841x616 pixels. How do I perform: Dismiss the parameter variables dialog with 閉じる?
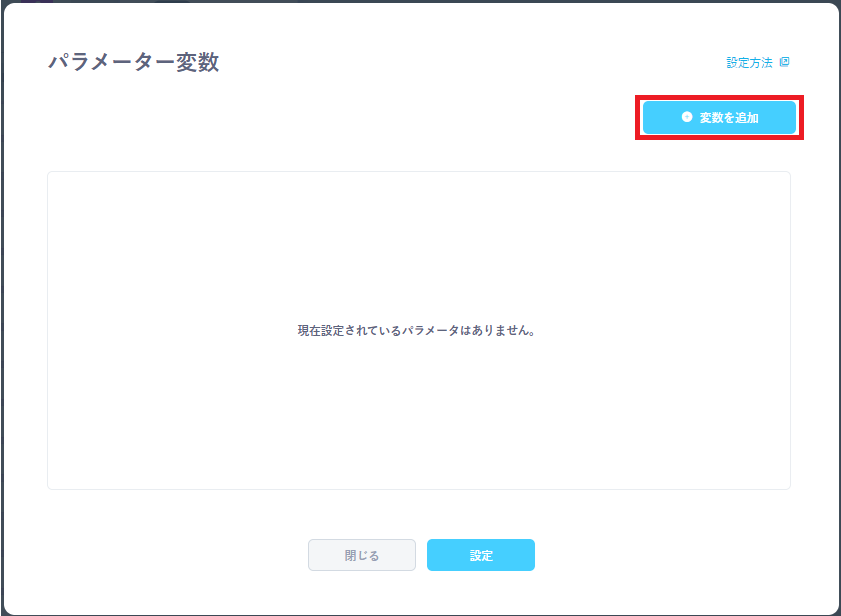point(361,555)
